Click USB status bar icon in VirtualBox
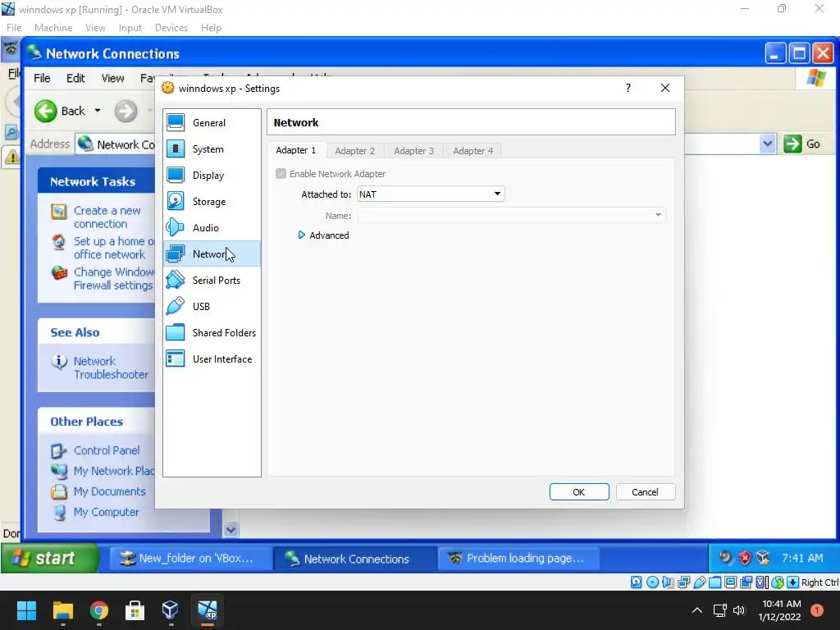840x630 pixels. tap(699, 582)
